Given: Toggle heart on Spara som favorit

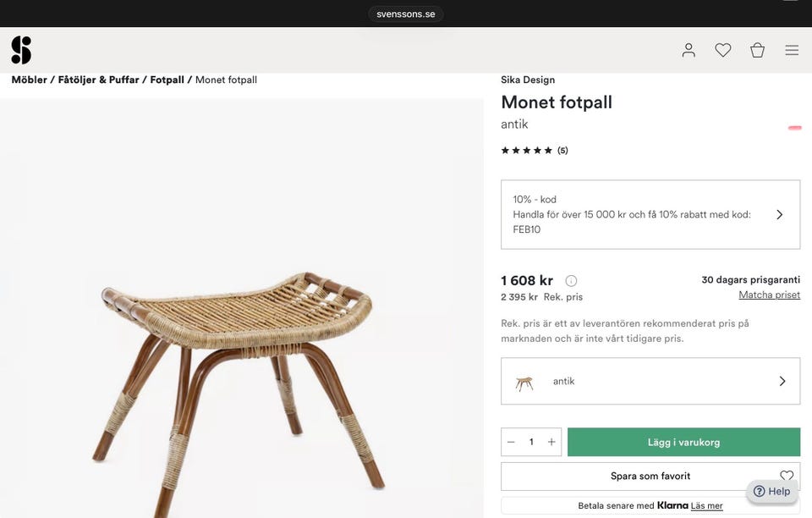Looking at the screenshot, I should (x=787, y=476).
